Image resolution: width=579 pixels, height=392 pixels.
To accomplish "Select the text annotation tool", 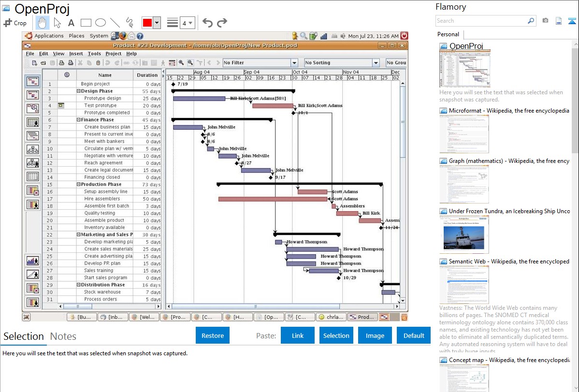I will point(71,23).
